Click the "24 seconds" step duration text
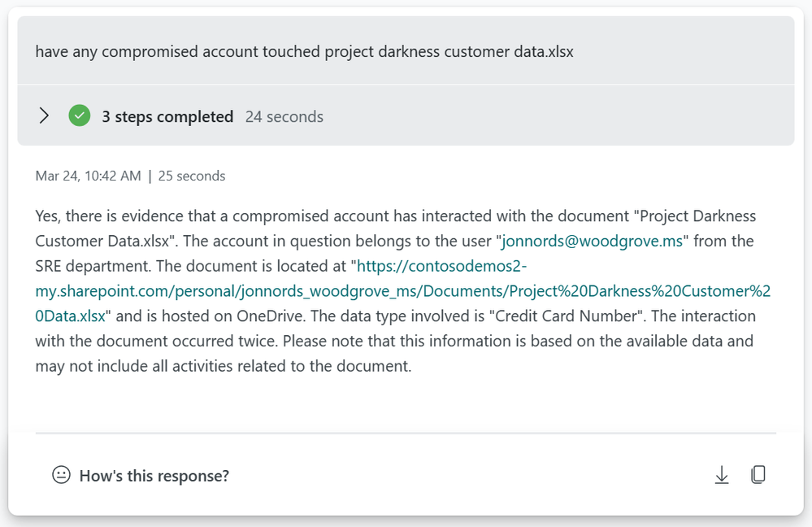 [x=284, y=116]
